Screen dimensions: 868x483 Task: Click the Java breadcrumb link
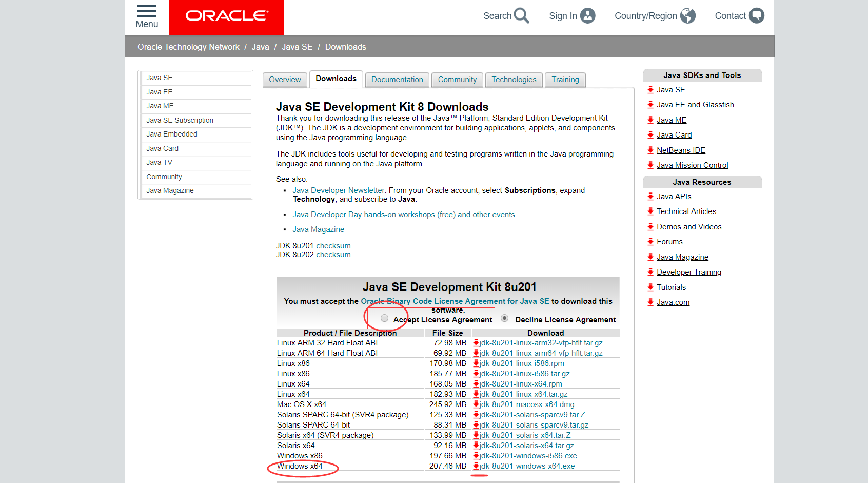[x=260, y=47]
